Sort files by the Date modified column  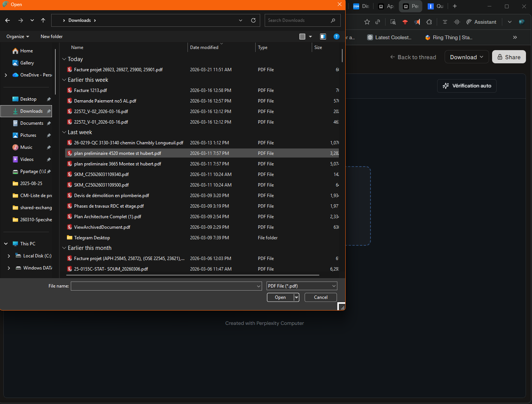point(204,47)
